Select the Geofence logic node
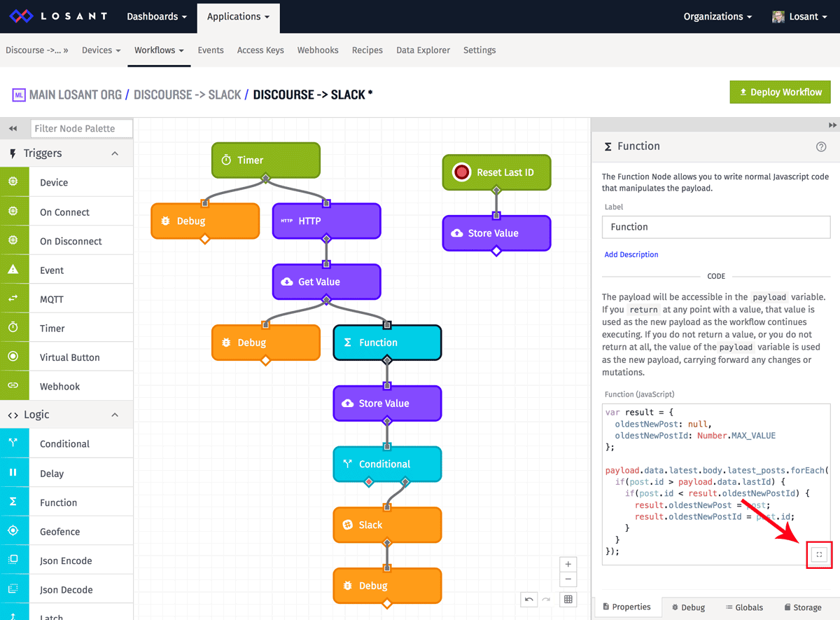 [66, 531]
